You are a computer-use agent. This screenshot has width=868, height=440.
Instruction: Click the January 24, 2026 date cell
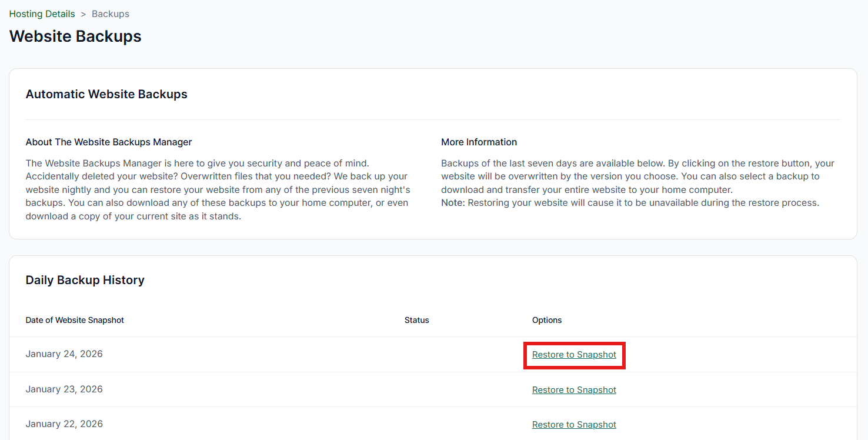click(64, 354)
